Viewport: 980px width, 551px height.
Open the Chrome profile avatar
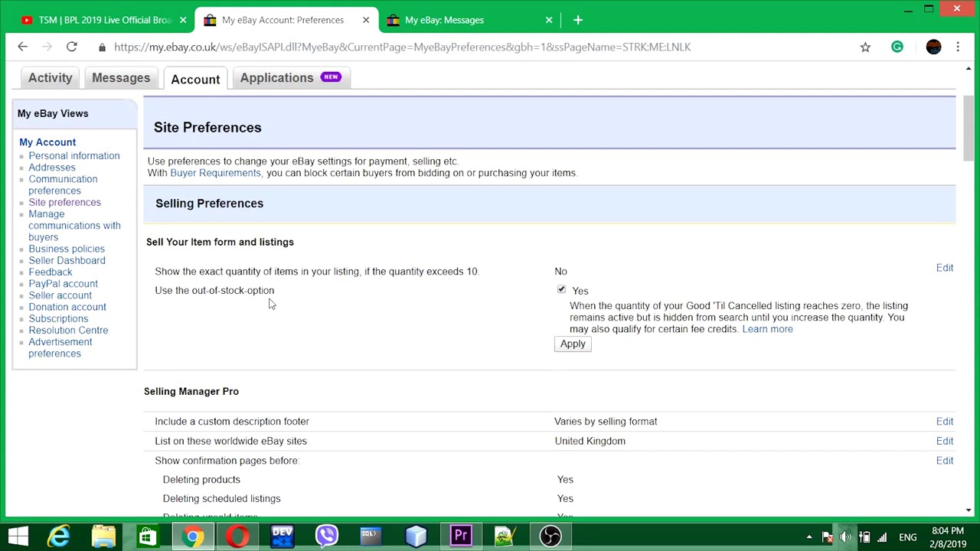click(x=933, y=47)
